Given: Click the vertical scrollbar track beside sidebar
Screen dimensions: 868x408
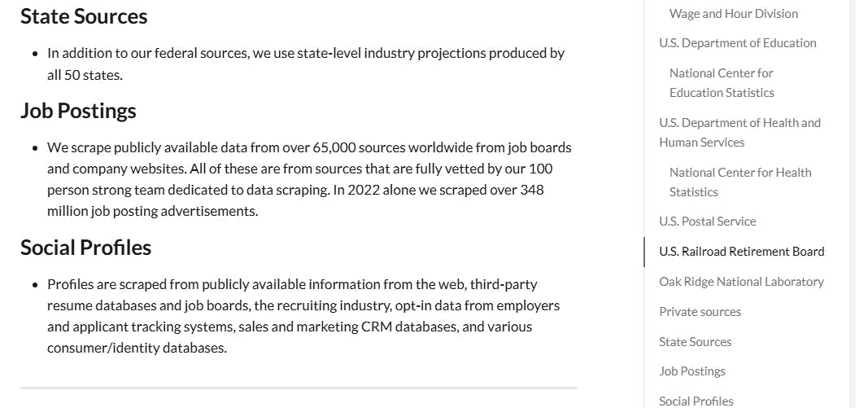Looking at the screenshot, I should coord(852,204).
